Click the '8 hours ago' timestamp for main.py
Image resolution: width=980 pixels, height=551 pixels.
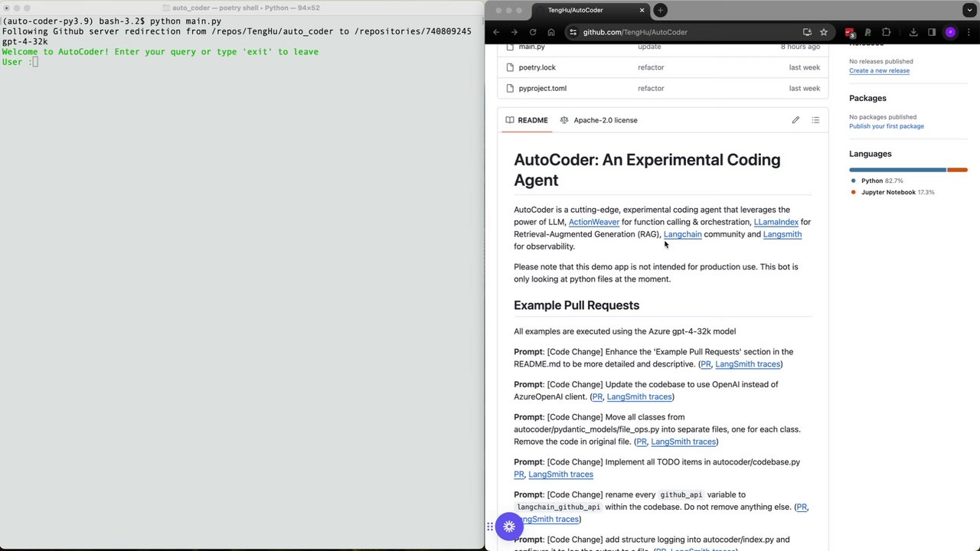click(x=800, y=47)
